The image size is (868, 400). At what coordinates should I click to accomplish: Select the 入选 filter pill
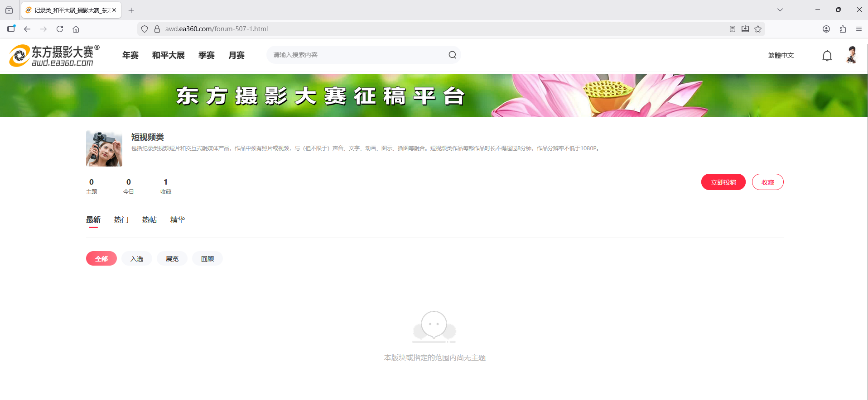coord(137,259)
